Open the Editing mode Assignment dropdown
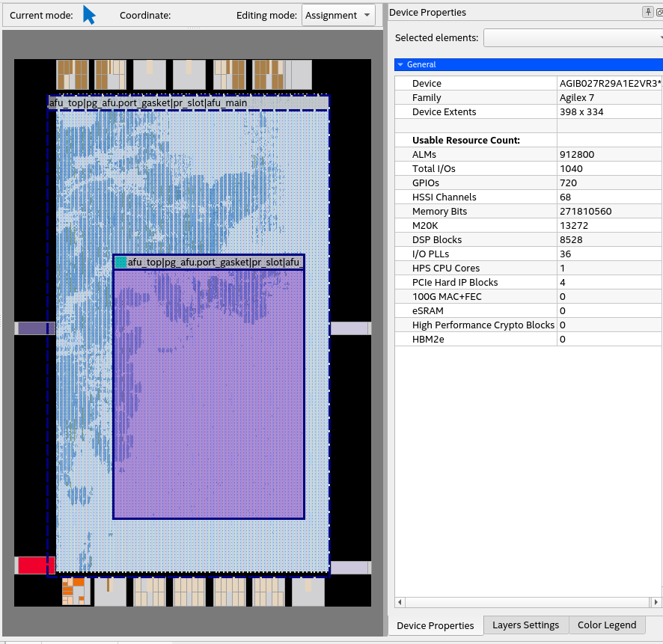Viewport: 663px width, 644px height. click(338, 16)
